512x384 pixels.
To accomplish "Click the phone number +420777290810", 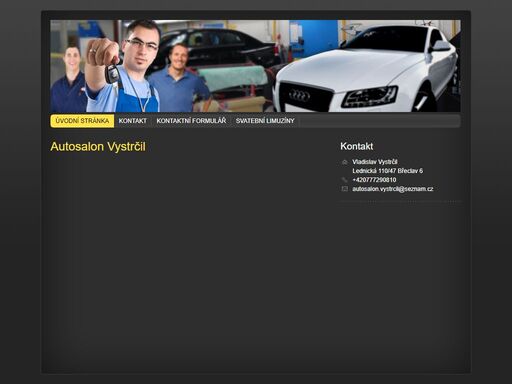I will pos(374,180).
